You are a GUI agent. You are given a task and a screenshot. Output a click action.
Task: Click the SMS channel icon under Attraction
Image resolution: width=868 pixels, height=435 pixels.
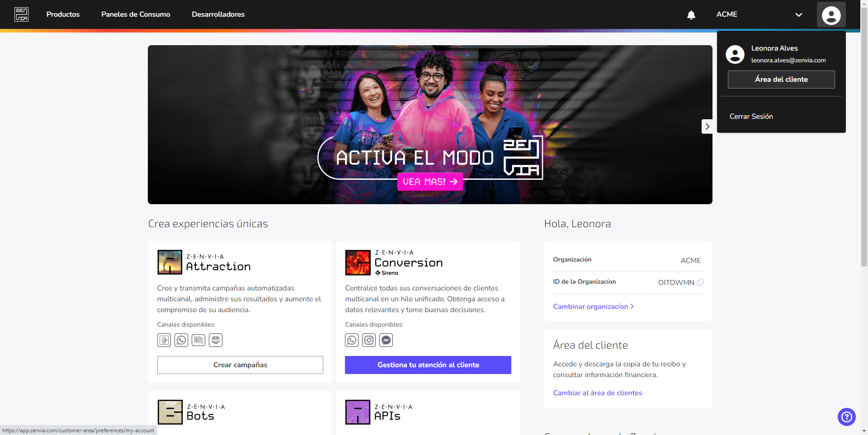(164, 340)
